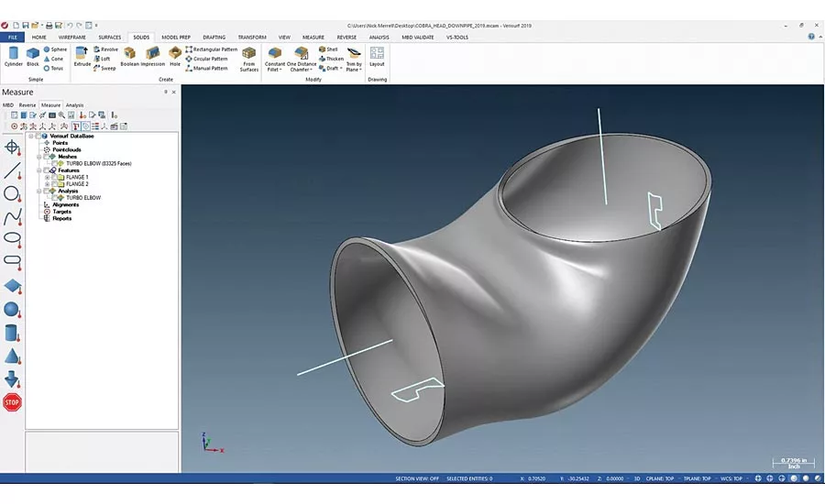Select the sphere measure tool in sidebar
The height and width of the screenshot is (504, 825).
pyautogui.click(x=12, y=310)
